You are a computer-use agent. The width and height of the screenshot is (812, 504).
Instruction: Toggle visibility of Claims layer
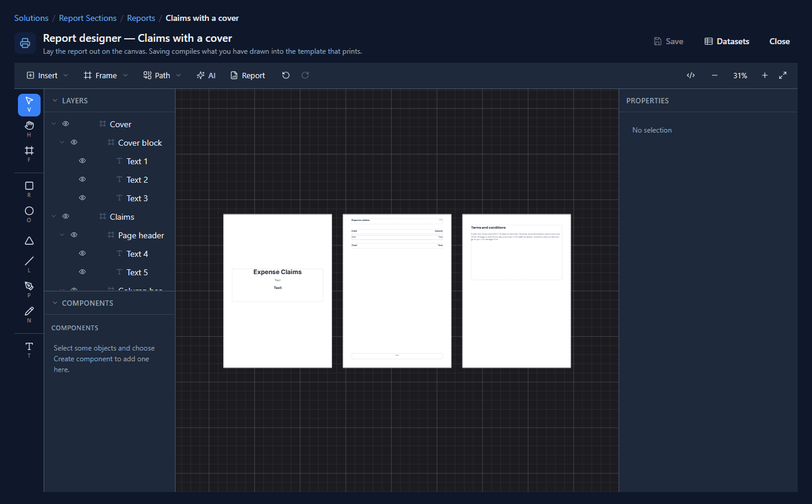(66, 217)
